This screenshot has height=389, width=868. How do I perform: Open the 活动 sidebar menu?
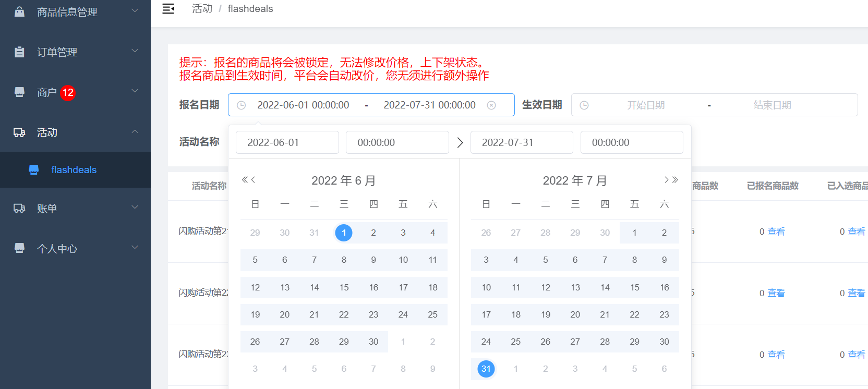(x=75, y=132)
